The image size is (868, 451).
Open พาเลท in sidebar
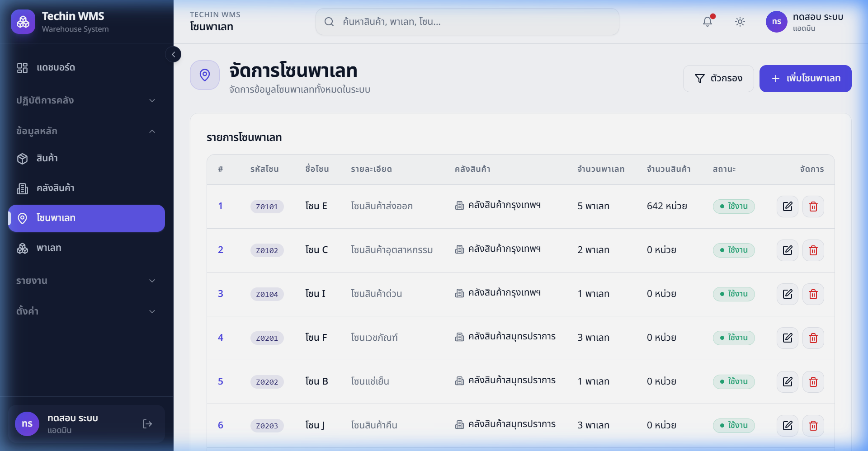[86, 248]
